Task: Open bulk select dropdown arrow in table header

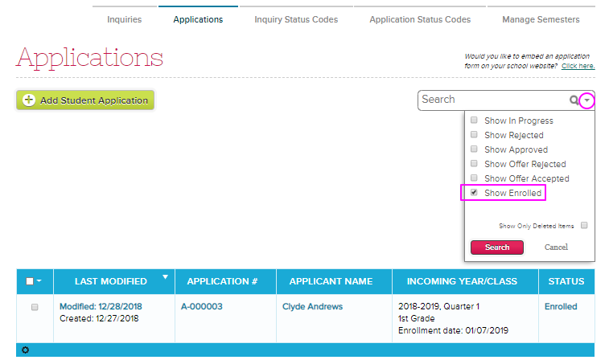Action: point(39,280)
